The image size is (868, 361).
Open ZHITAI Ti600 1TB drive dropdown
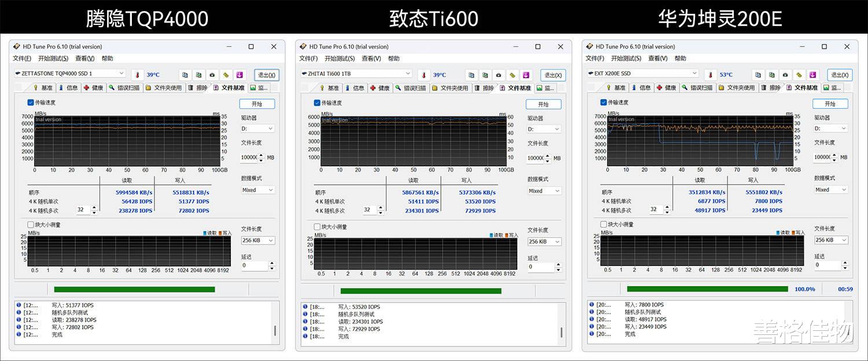(x=356, y=74)
